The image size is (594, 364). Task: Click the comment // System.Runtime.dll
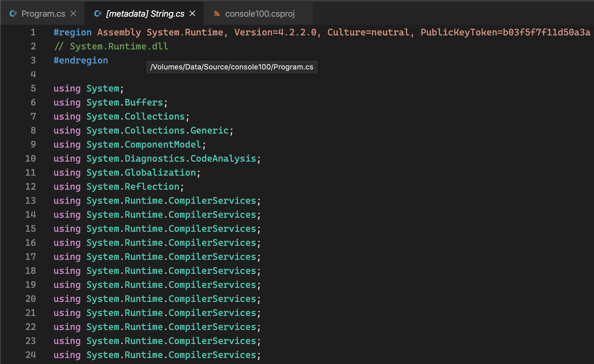(111, 46)
